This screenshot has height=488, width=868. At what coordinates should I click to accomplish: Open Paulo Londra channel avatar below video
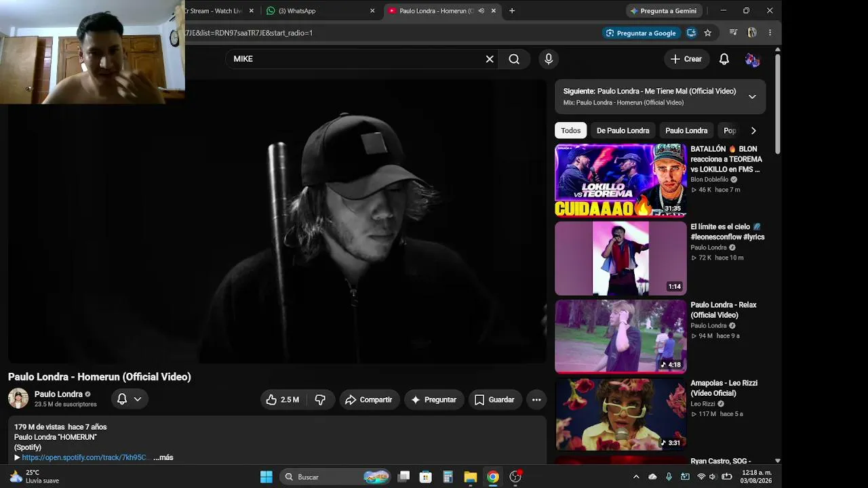click(18, 399)
